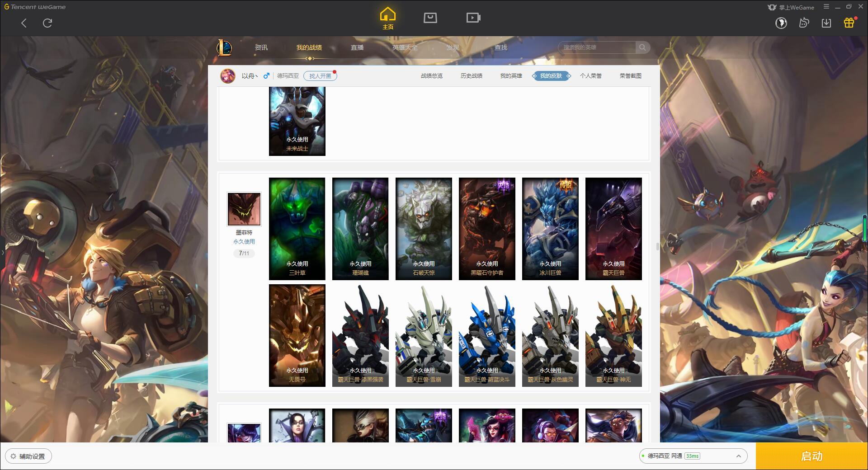The height and width of the screenshot is (470, 868).
Task: Refresh the page with reload icon
Action: pyautogui.click(x=47, y=23)
